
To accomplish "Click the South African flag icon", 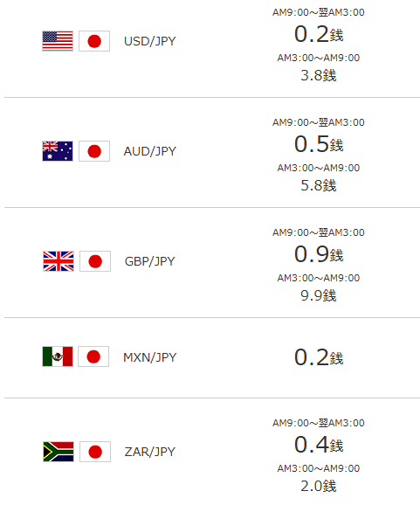I will coord(59,452).
